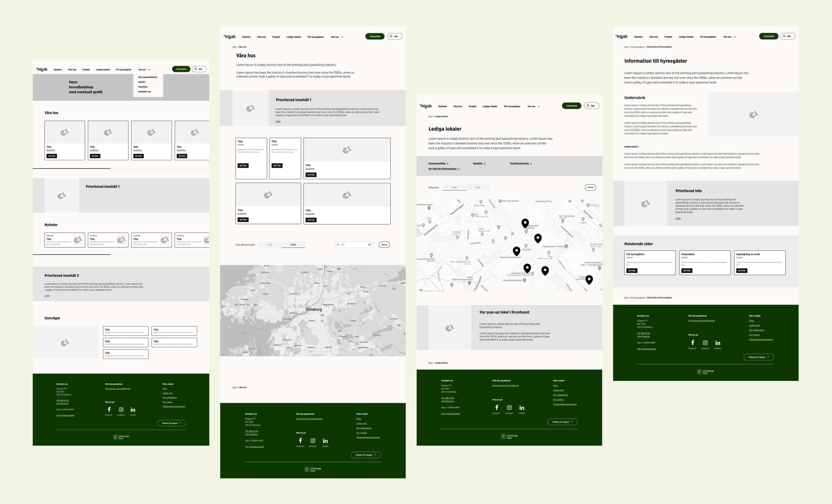Toggle KARTA view under Visa alla hus som
The image size is (832, 504).
[x=293, y=245]
